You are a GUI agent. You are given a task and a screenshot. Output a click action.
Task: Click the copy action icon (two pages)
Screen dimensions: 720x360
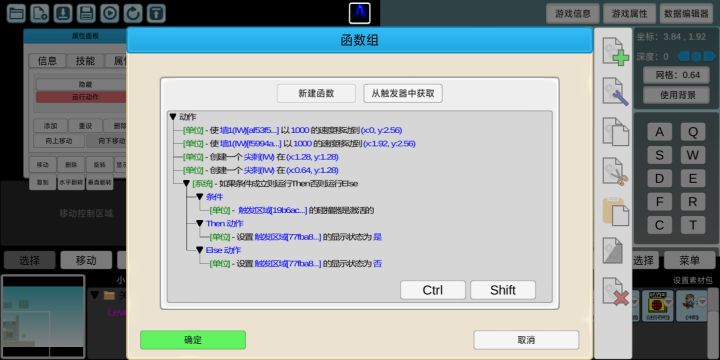(615, 132)
